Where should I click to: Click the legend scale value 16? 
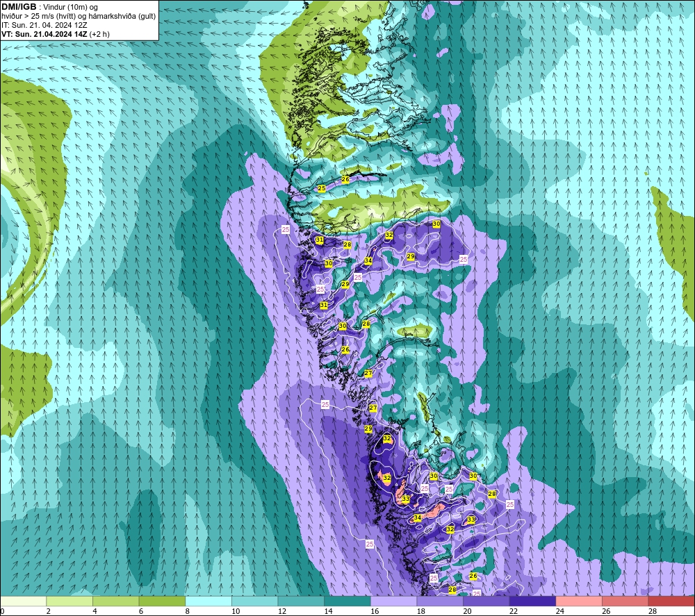click(375, 611)
